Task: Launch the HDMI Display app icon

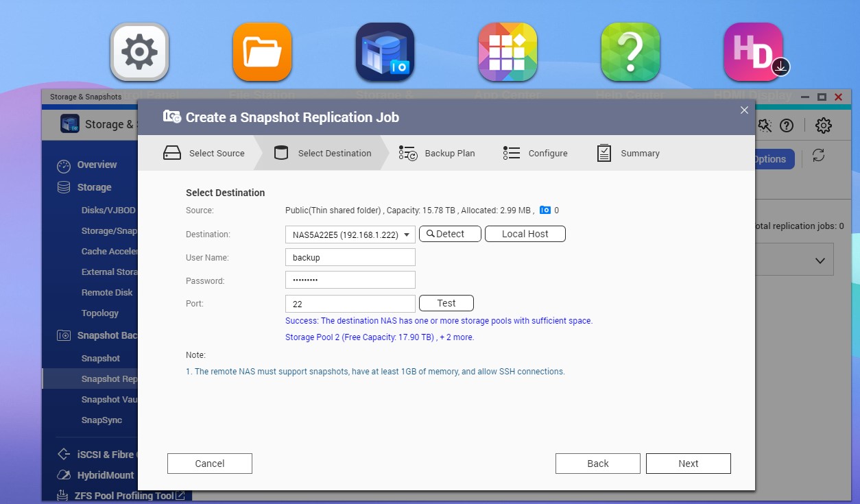Action: coord(753,52)
